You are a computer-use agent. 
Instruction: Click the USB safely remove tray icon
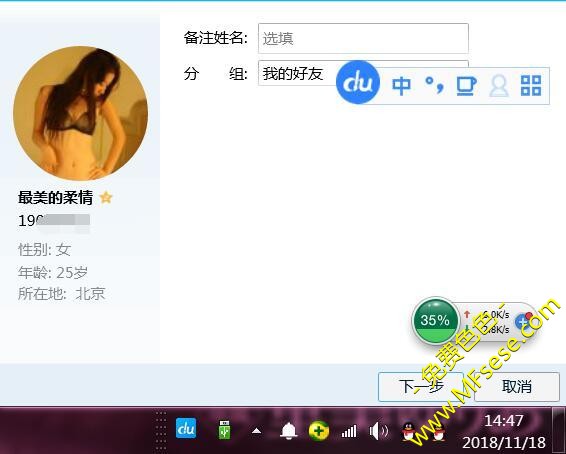pos(224,429)
